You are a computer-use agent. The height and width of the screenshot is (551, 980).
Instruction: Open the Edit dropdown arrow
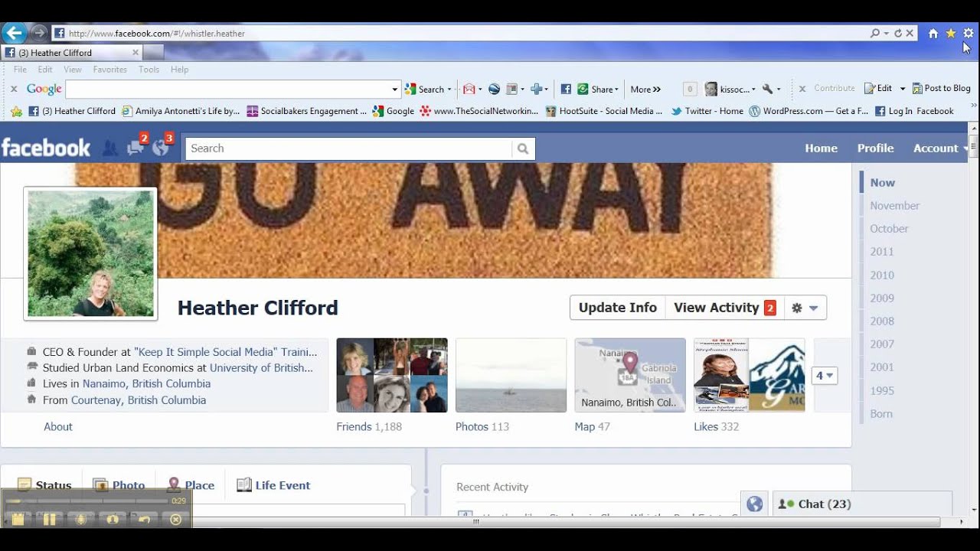(x=903, y=89)
